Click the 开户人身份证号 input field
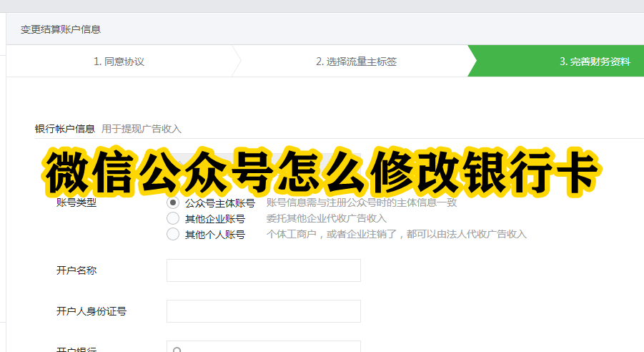The image size is (644, 352). pyautogui.click(x=264, y=311)
